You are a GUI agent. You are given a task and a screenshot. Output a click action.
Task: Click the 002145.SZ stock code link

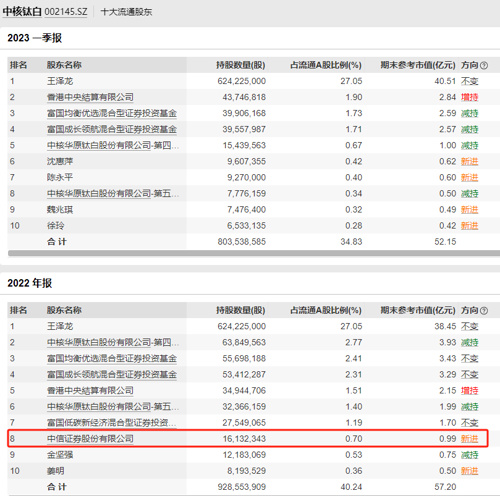(66, 12)
